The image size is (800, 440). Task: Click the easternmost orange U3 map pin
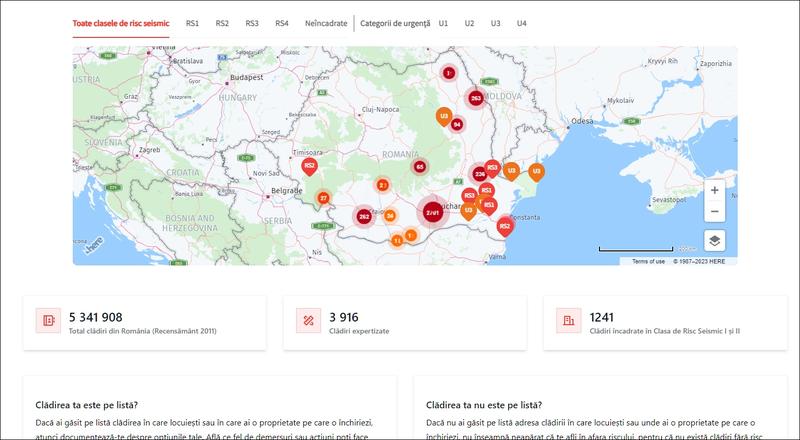pos(536,172)
